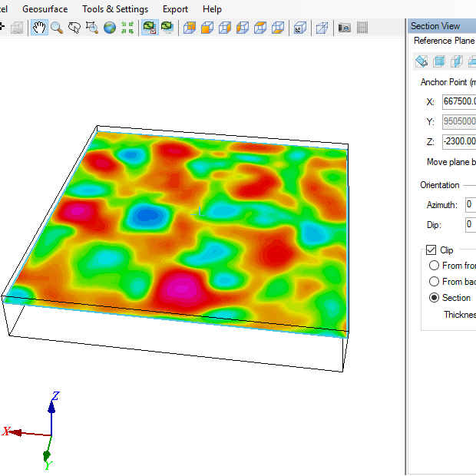This screenshot has height=476, width=476.
Task: Click the green arrows fit-to-extent icon
Action: point(127,28)
